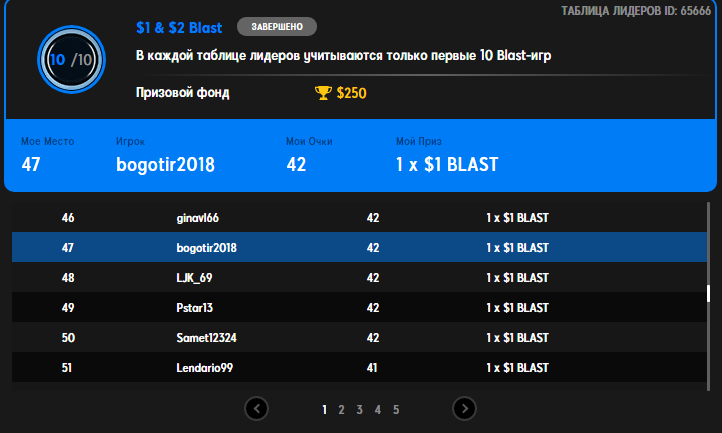Image resolution: width=722 pixels, height=433 pixels.
Task: Go to next leaderboard page arrow
Action: click(464, 409)
